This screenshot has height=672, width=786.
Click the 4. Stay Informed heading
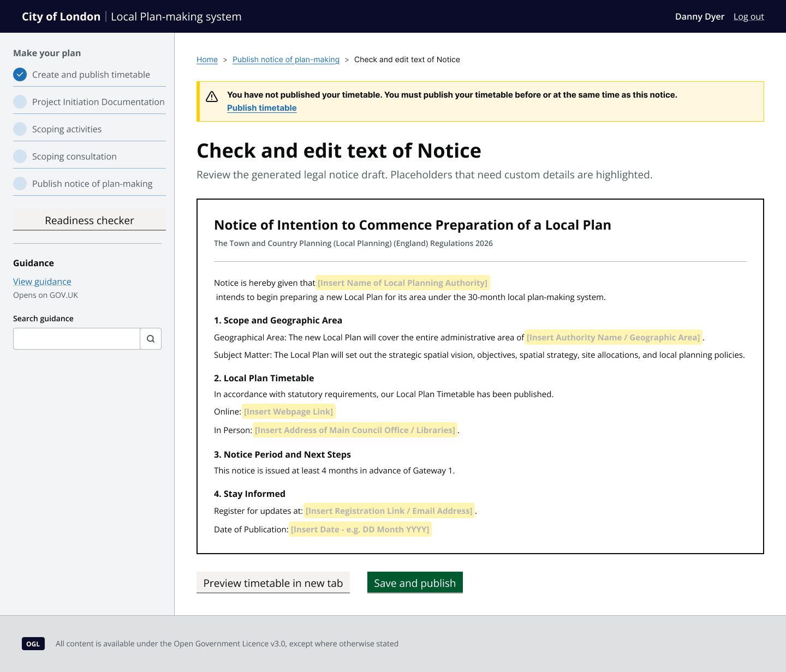(x=249, y=494)
